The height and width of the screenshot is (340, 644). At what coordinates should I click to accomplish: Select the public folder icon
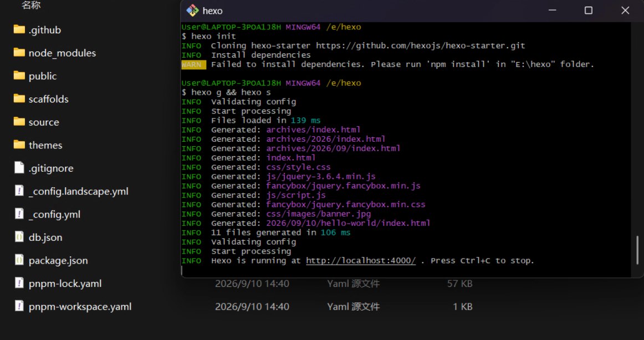[19, 75]
